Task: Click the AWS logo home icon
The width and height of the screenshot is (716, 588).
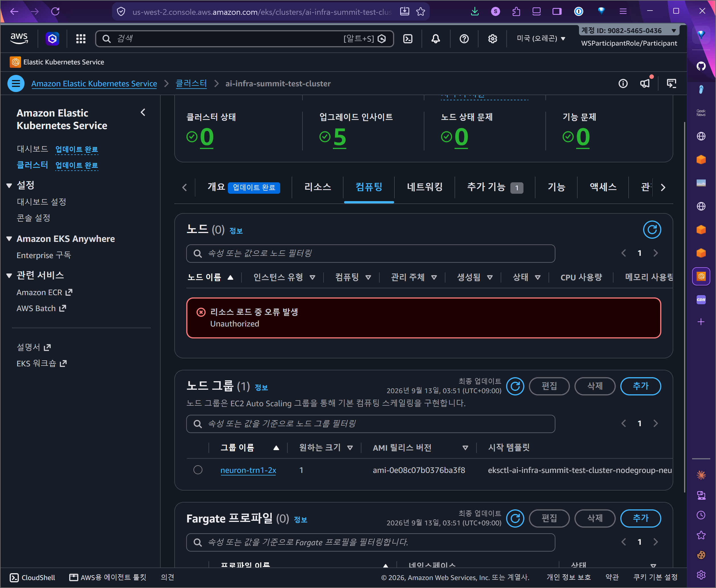Action: pyautogui.click(x=19, y=39)
